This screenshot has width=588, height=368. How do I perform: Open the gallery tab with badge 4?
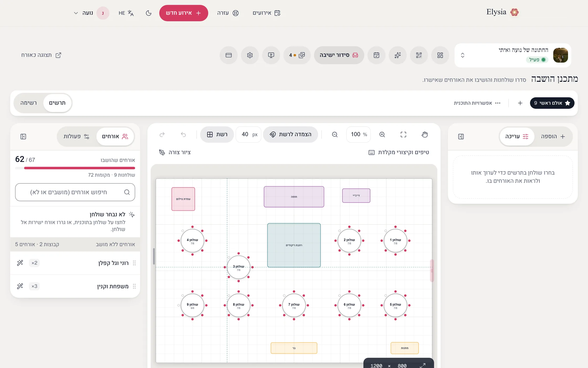tap(297, 55)
